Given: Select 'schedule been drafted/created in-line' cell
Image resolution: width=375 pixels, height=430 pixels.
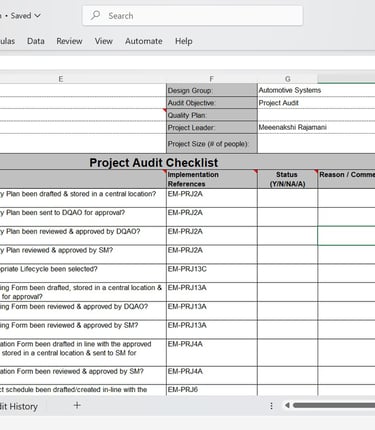Looking at the screenshot, I should click(x=83, y=390).
